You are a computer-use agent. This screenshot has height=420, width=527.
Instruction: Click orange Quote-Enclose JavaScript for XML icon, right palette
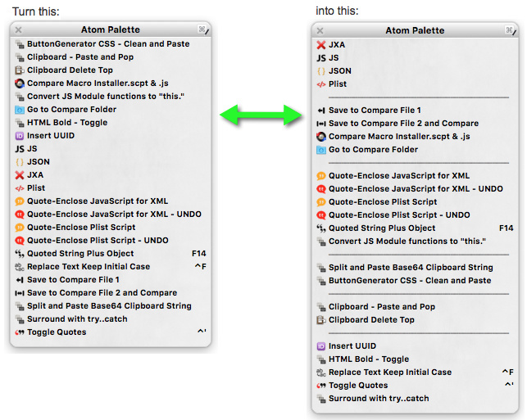pos(321,175)
